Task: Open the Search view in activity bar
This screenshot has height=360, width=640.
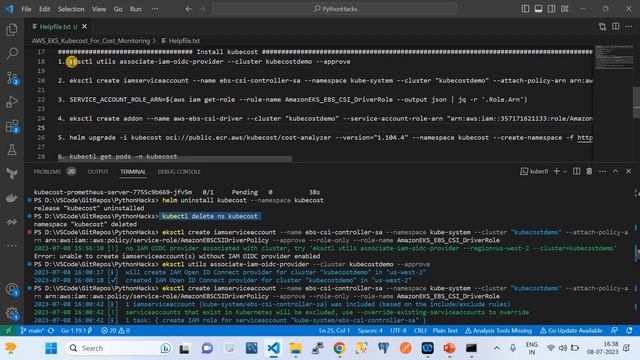Action: pyautogui.click(x=12, y=53)
